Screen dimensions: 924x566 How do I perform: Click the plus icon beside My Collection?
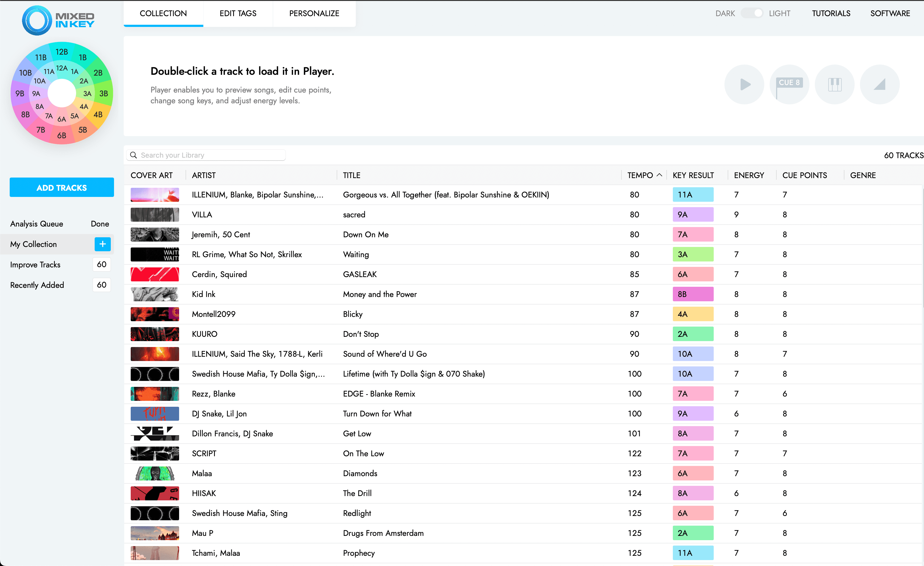pyautogui.click(x=102, y=244)
